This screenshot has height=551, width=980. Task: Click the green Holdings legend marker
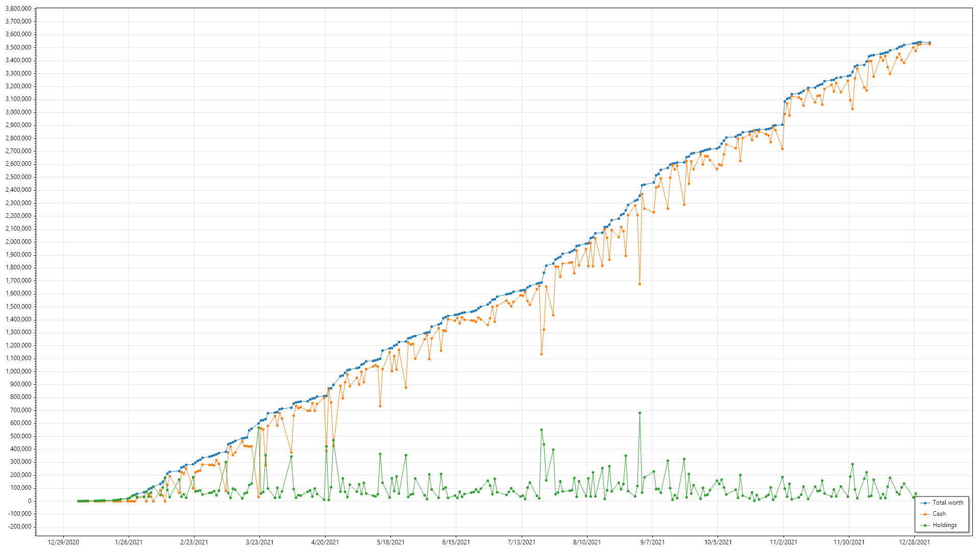coord(925,525)
